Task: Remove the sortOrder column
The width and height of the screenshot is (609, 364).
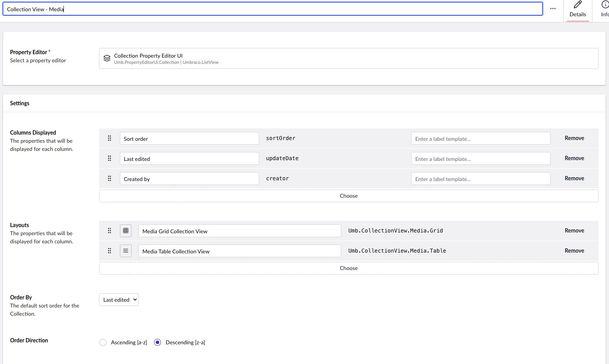Action: pos(574,138)
